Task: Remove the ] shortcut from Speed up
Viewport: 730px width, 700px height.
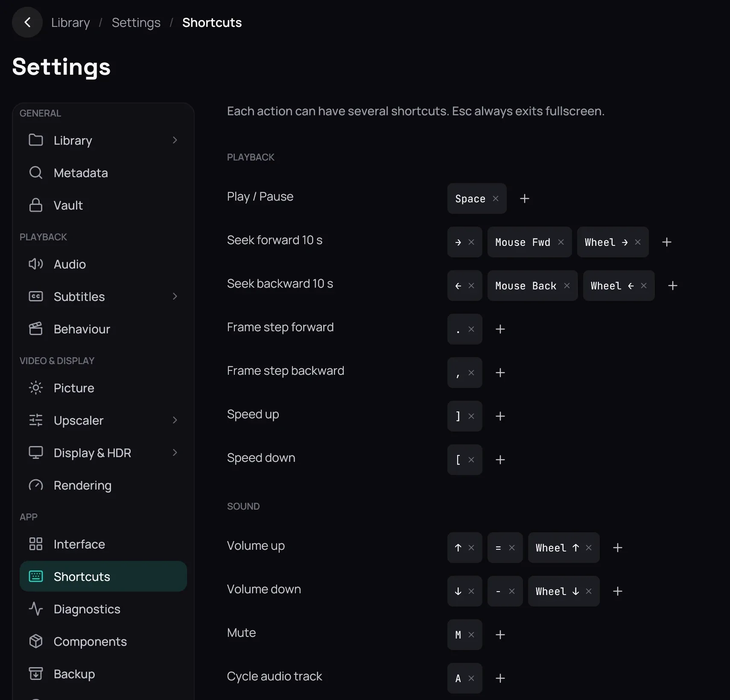Action: 471,416
